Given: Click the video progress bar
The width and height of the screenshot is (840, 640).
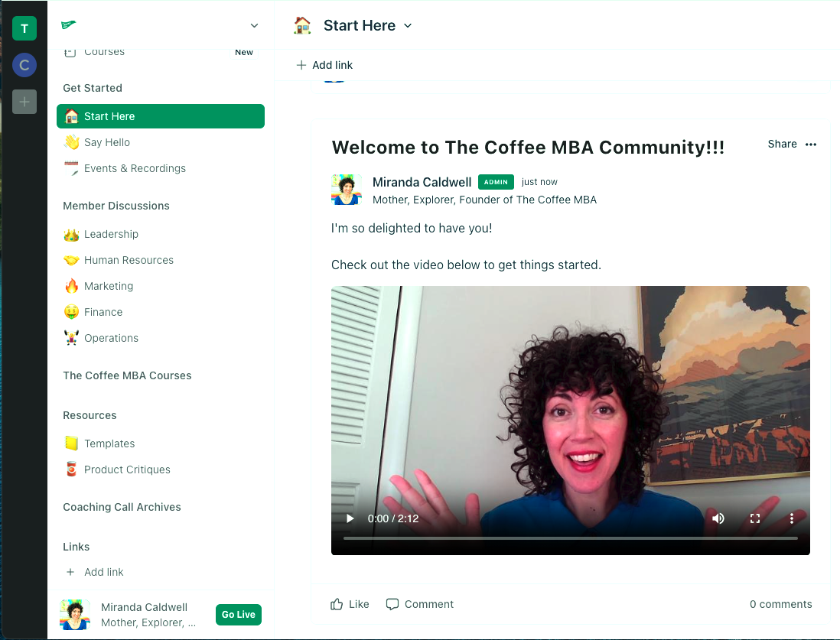Looking at the screenshot, I should point(571,538).
